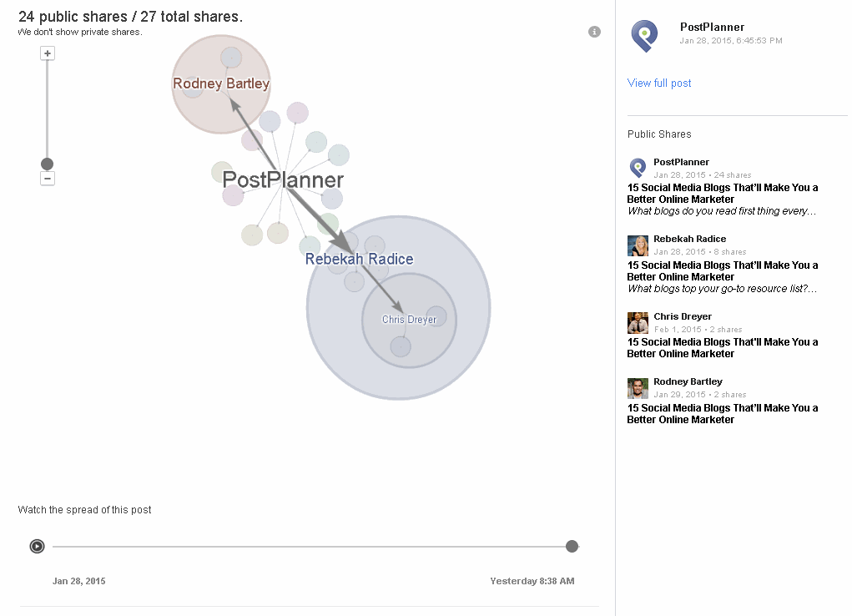Click Rebekah Radice's profile photo
The image size is (852, 616).
click(638, 245)
